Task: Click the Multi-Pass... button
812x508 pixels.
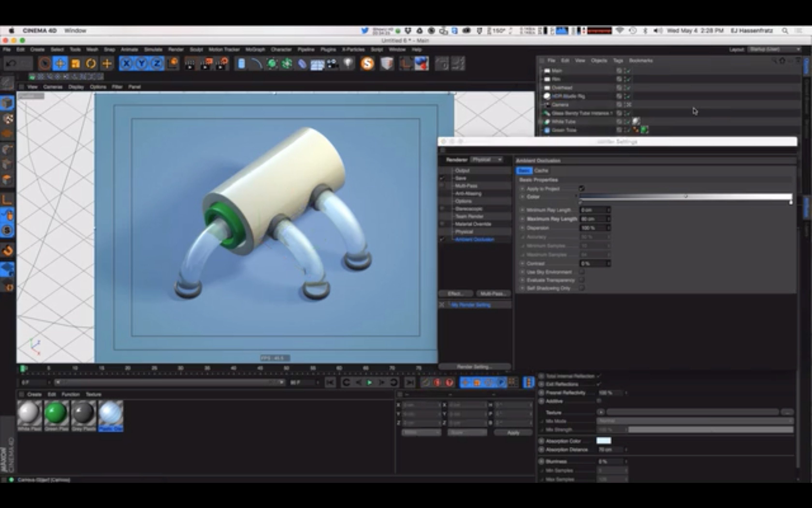Action: (493, 294)
